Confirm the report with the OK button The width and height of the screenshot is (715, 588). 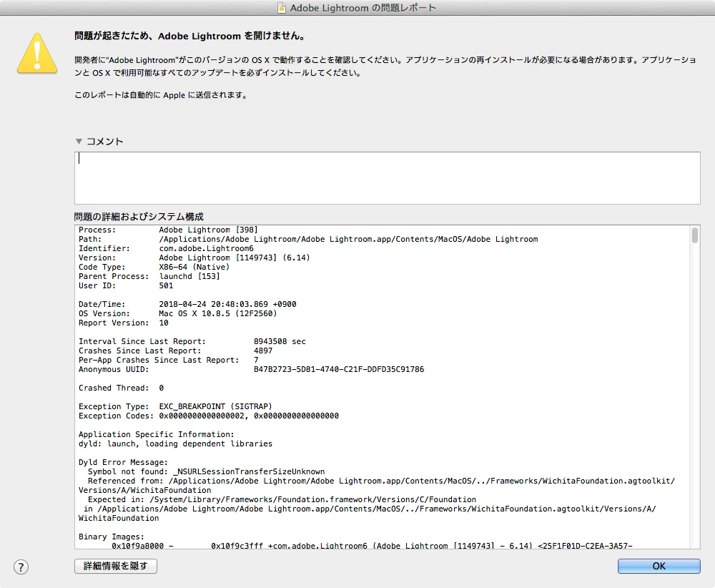pos(659,566)
